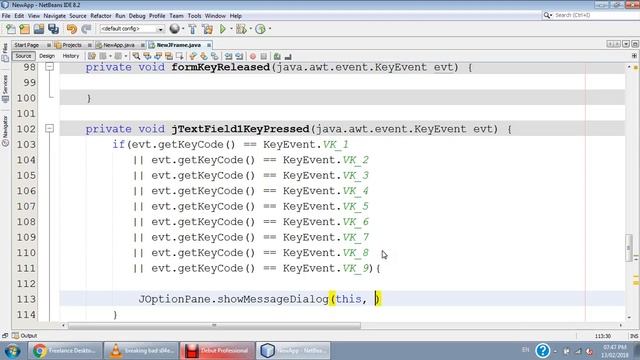Click the Previous Bookmark icon
Image resolution: width=640 pixels, height=360 pixels.
click(193, 56)
